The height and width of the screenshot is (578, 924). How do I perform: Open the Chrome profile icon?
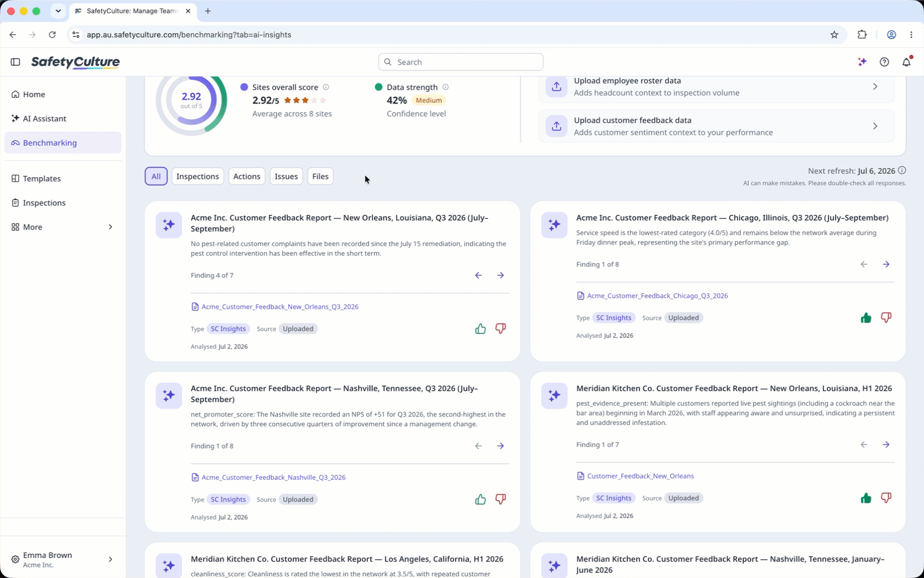tap(892, 35)
